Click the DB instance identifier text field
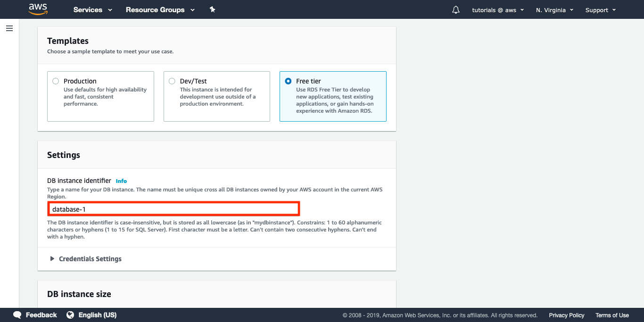 [173, 209]
